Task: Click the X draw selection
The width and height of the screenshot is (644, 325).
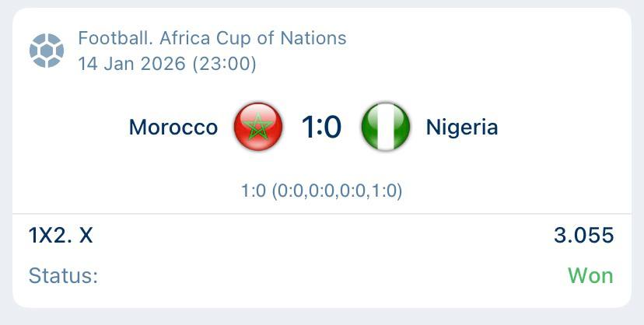Action: click(x=86, y=235)
